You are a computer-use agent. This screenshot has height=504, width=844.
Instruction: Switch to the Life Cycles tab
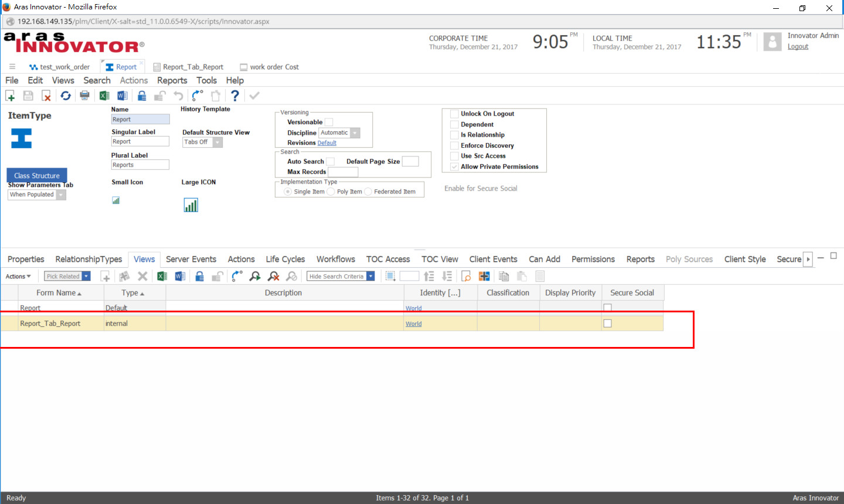(285, 259)
